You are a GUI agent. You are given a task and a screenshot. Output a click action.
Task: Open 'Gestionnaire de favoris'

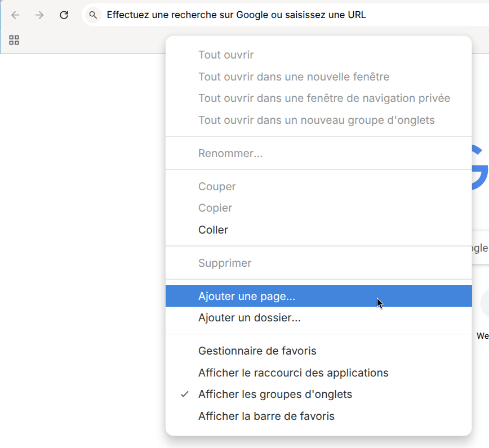pos(257,351)
